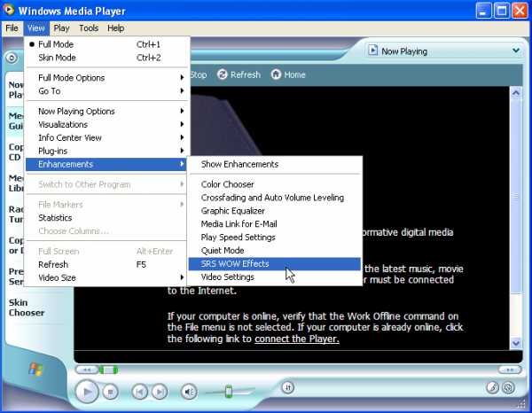Choose Media Link for E-Mail
Screen dimensions: 532x413
(275, 224)
